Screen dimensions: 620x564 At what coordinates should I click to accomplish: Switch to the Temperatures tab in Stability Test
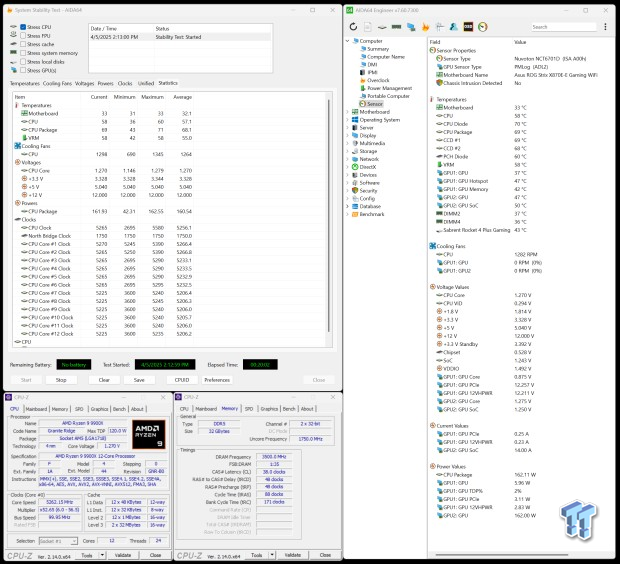tap(25, 83)
